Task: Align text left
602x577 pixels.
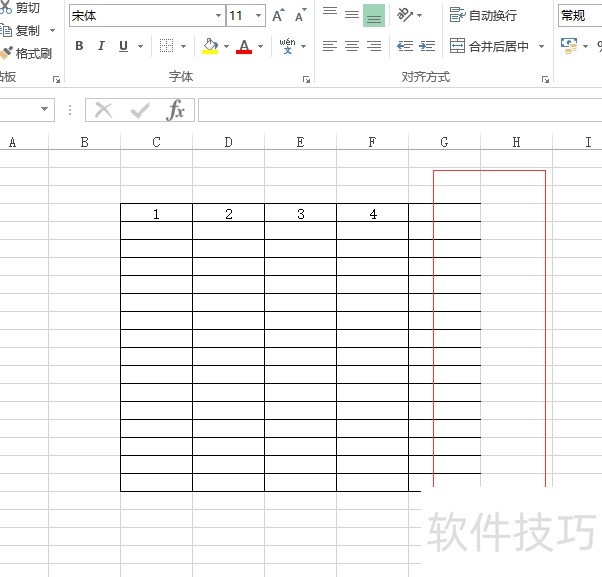Action: coord(330,46)
